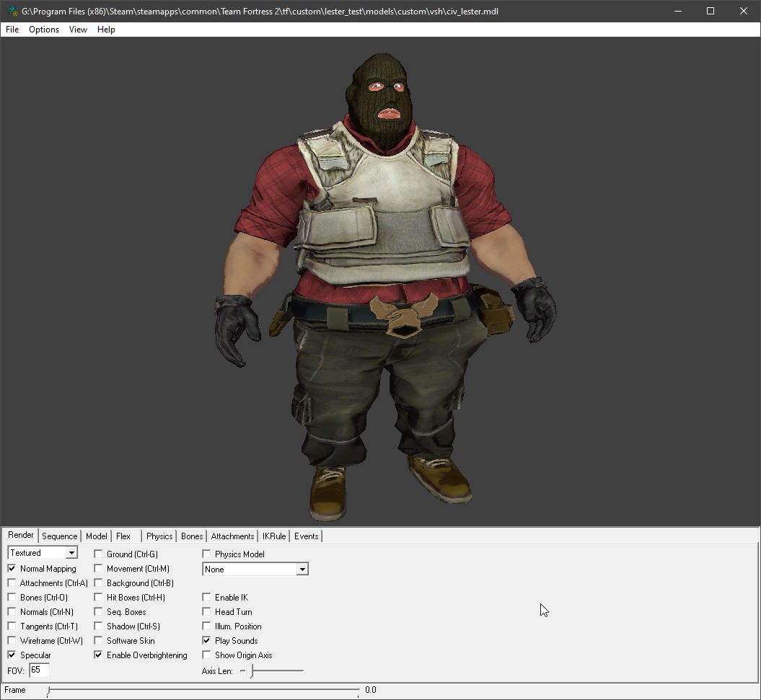Screen dimensions: 761x700
Task: Enable Tangents (Ctrl-T) checkbox
Action: click(x=12, y=626)
